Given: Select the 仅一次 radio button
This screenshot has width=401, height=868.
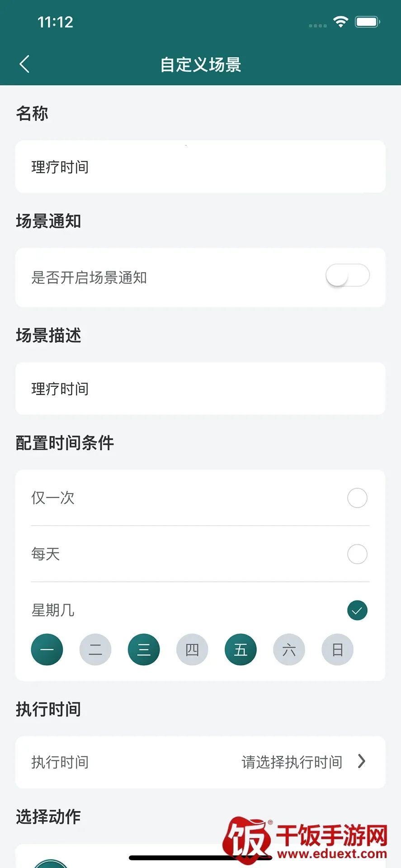Looking at the screenshot, I should [x=357, y=498].
